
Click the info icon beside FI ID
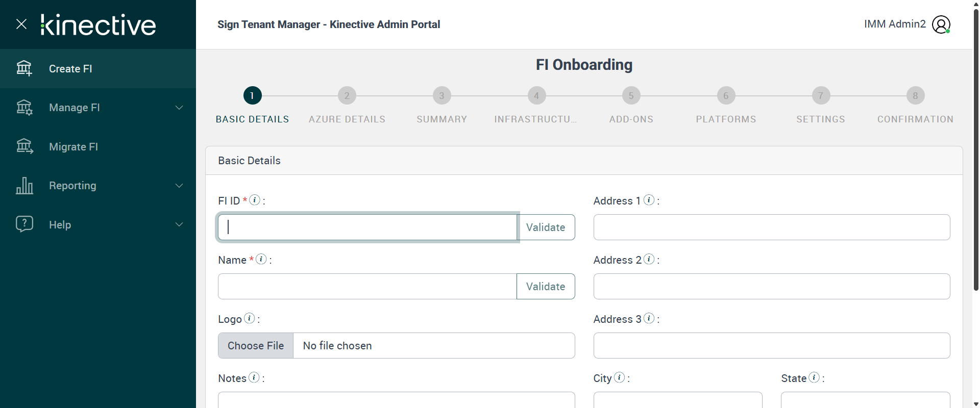(x=255, y=200)
